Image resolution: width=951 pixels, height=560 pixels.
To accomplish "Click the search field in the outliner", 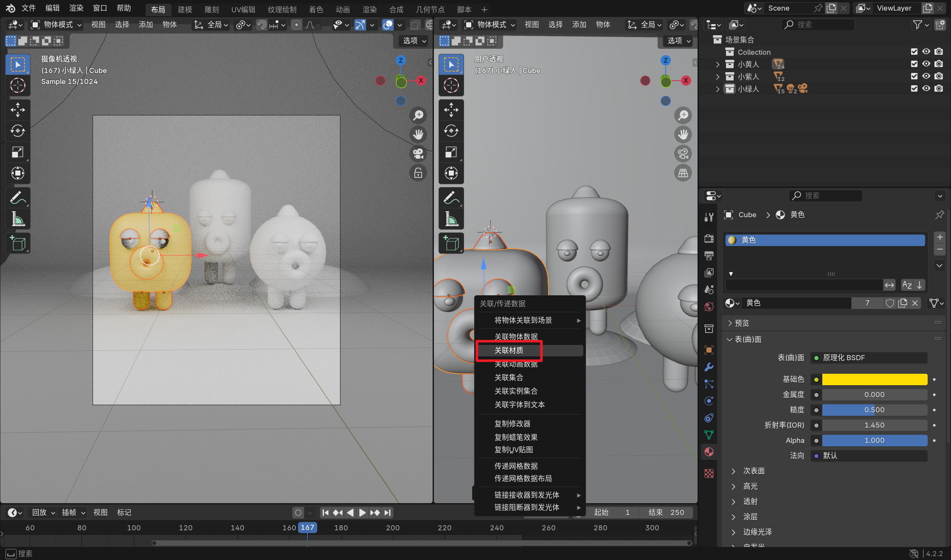I will (817, 25).
